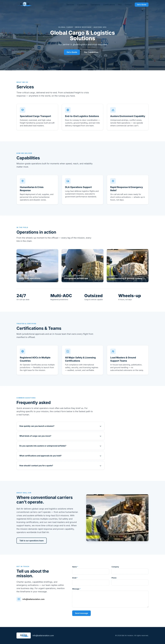165x644 pixels.
Task: Click the Austere Environment mountain icon
Action: click(113, 110)
